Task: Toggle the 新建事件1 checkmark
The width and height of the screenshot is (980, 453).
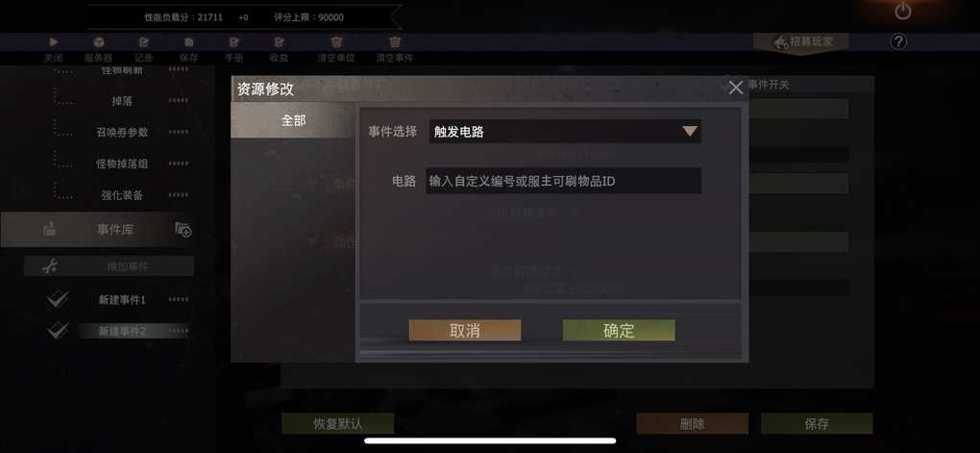Action: point(58,299)
